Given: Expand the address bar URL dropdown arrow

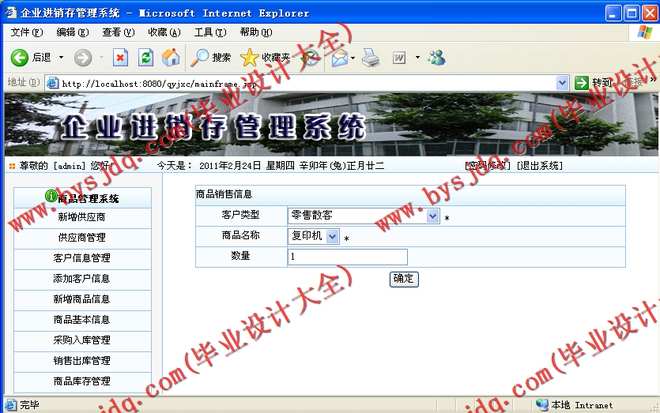Looking at the screenshot, I should [562, 82].
